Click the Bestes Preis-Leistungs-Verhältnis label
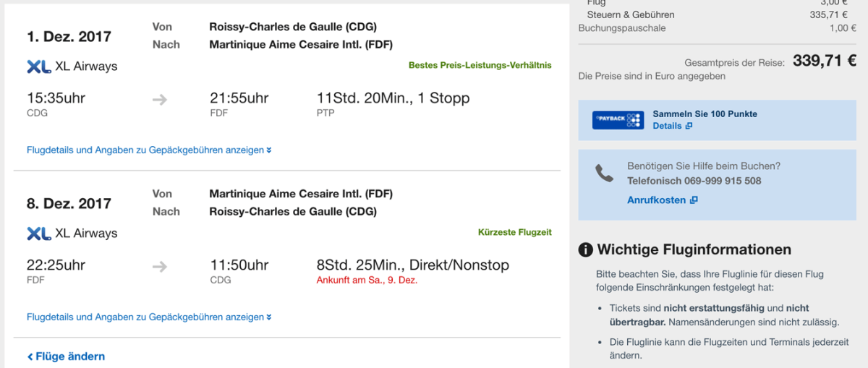This screenshot has height=368, width=868. tap(480, 66)
